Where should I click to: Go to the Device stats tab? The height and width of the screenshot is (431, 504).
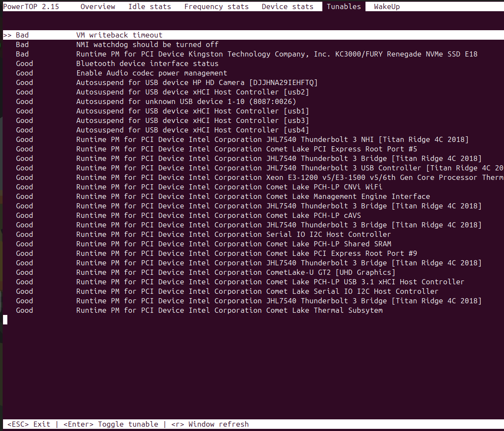click(287, 6)
